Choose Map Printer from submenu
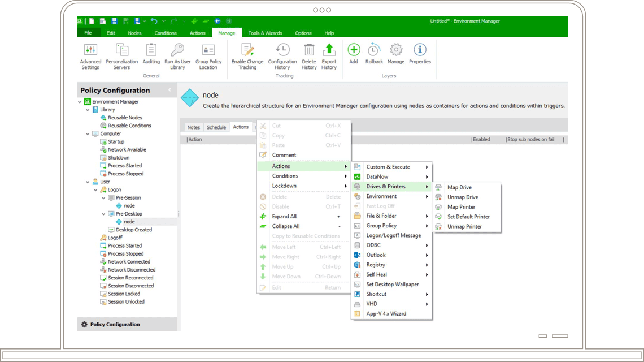Image resolution: width=644 pixels, height=362 pixels. pyautogui.click(x=467, y=207)
